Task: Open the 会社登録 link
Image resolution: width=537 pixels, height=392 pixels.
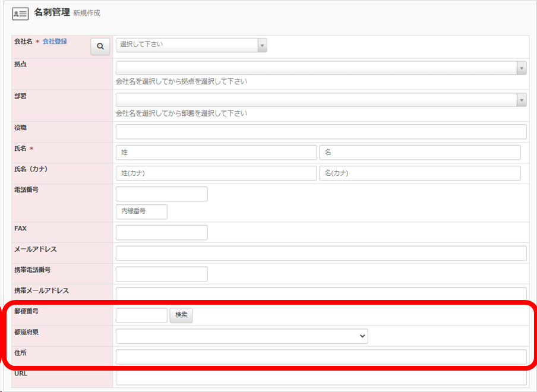Action: pyautogui.click(x=55, y=42)
